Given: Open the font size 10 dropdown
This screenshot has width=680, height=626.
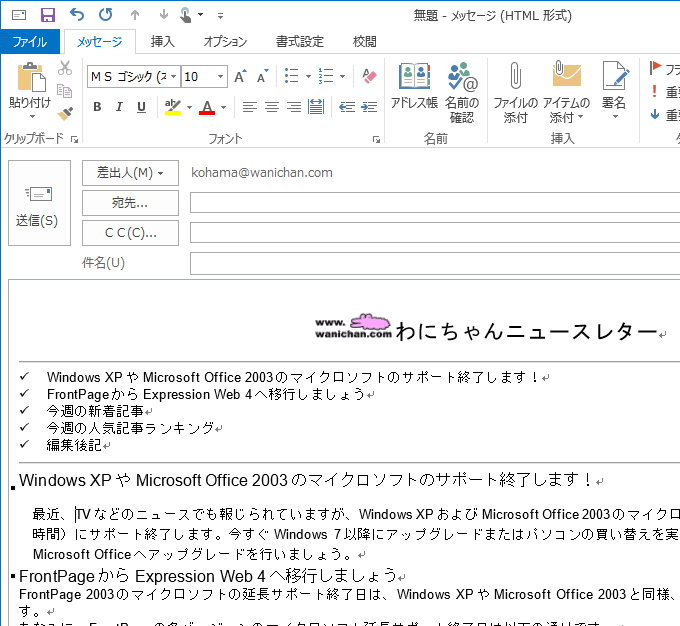Looking at the screenshot, I should (x=221, y=77).
